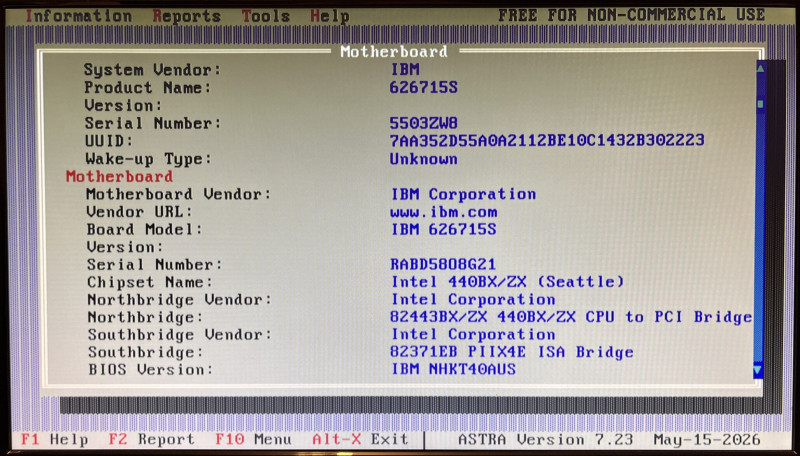The width and height of the screenshot is (800, 456).
Task: Select the chipset Intel 440BX/ZX (Seattle)
Action: [x=508, y=282]
